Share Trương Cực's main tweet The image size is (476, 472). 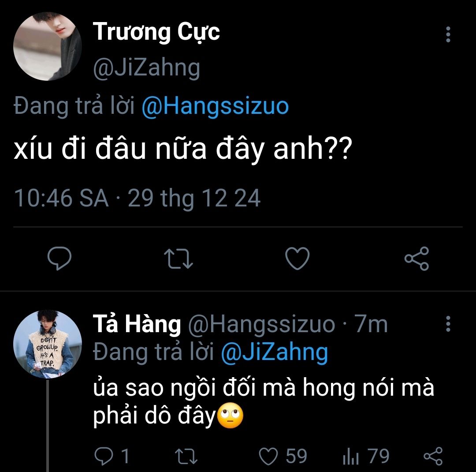(x=416, y=258)
